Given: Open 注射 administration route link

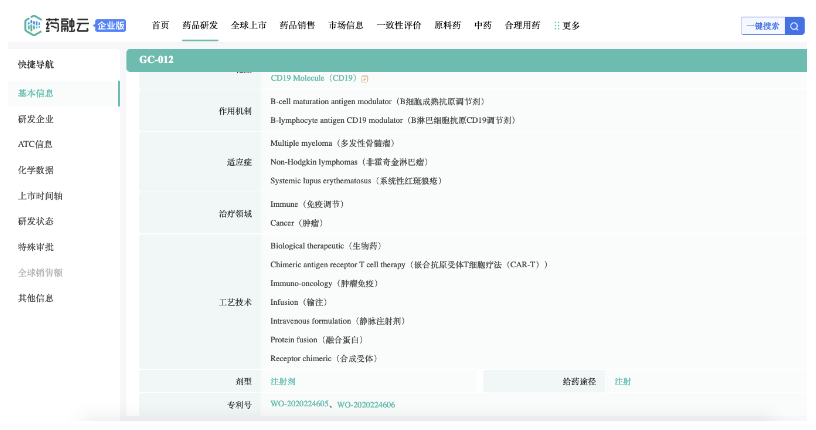Looking at the screenshot, I should (622, 382).
